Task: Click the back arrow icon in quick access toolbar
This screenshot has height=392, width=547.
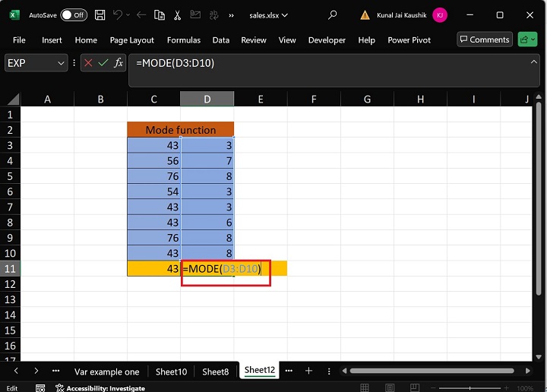Action: pyautogui.click(x=141, y=15)
